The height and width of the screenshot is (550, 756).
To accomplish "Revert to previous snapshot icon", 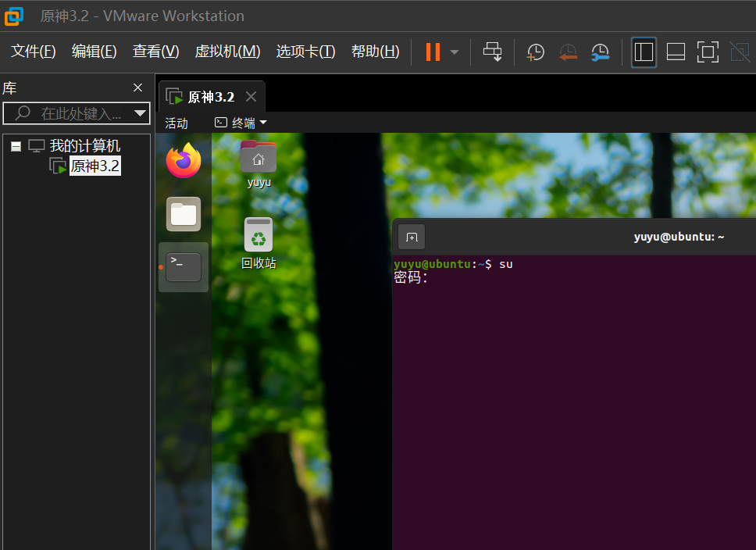I will 568,52.
